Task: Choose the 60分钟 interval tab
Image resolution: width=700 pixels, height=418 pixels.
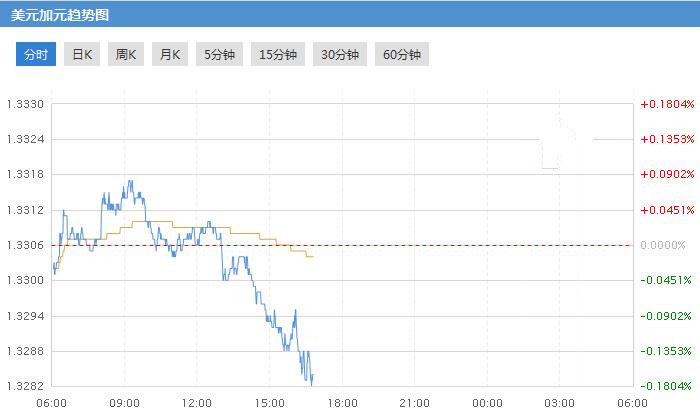Action: click(402, 54)
